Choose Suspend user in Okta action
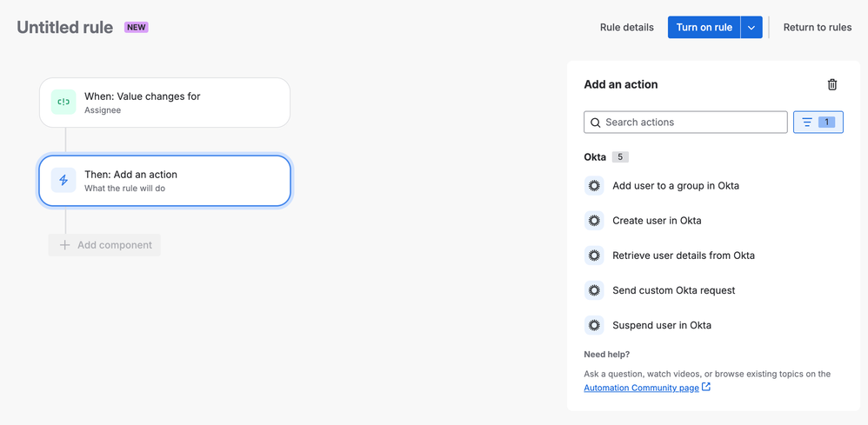 [661, 325]
